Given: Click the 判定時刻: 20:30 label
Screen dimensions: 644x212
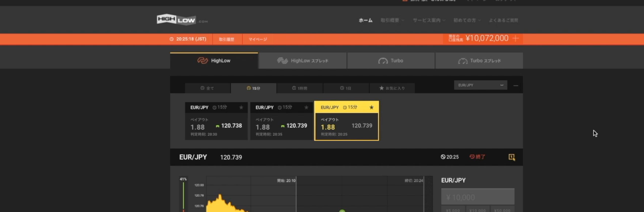Looking at the screenshot, I should pyautogui.click(x=204, y=134).
